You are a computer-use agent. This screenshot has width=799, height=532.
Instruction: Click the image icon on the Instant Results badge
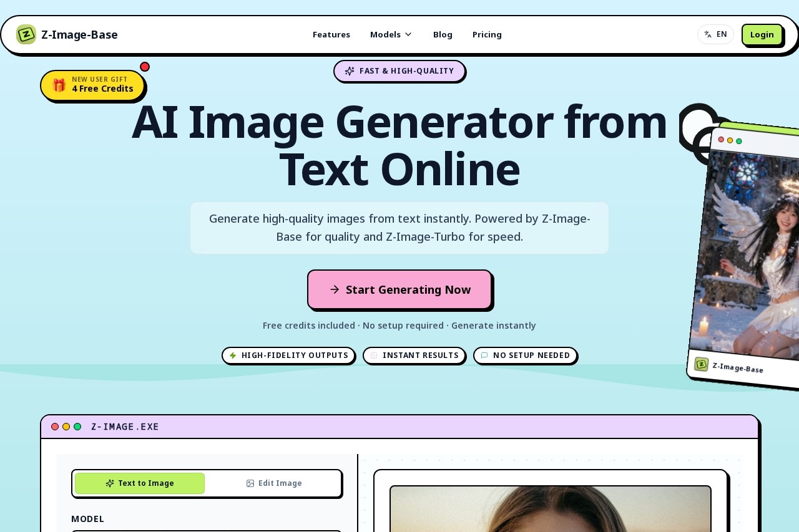(x=374, y=355)
